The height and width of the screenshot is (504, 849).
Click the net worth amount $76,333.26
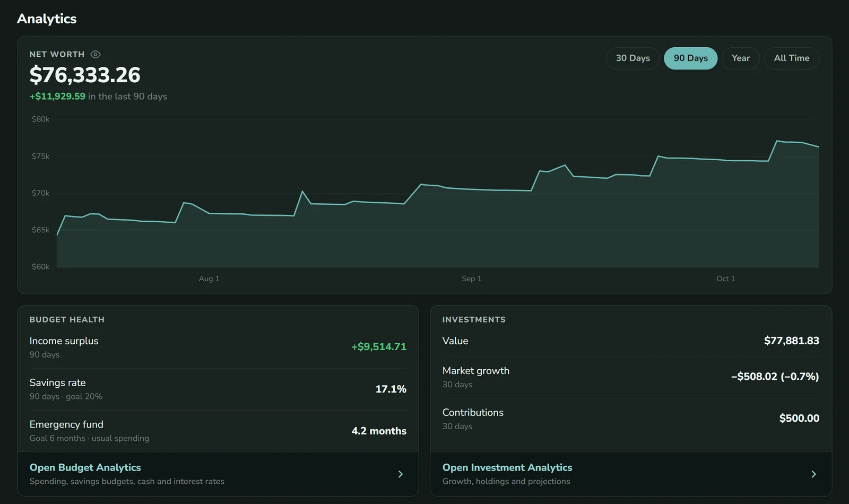[x=85, y=75]
